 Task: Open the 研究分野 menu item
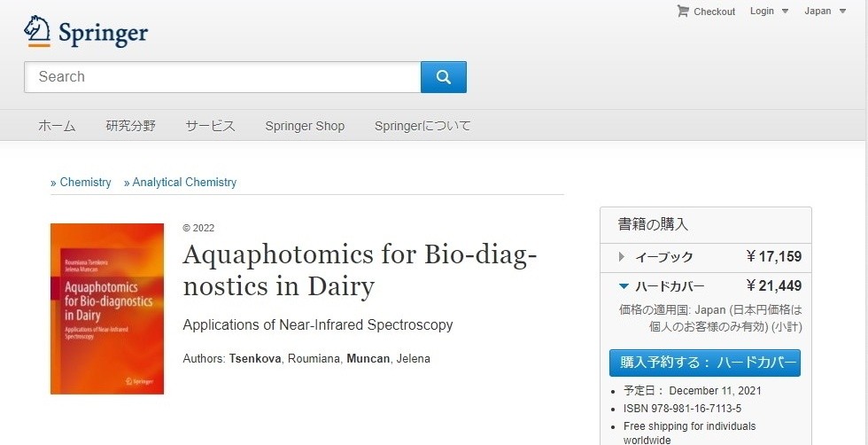tap(131, 126)
